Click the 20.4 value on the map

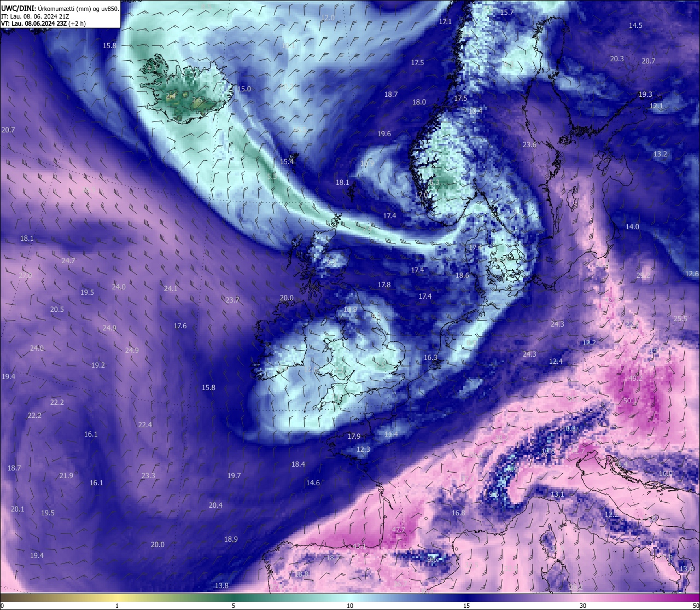[215, 505]
